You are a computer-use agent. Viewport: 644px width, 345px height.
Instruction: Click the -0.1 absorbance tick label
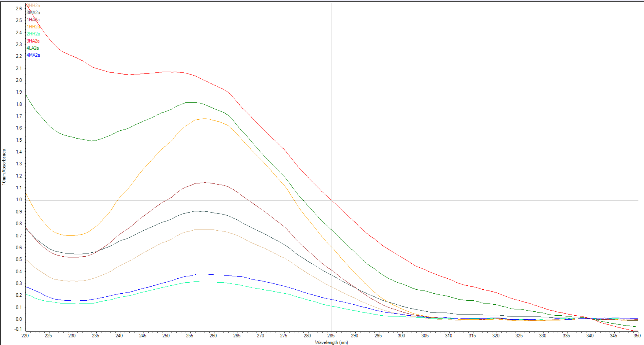(18, 329)
